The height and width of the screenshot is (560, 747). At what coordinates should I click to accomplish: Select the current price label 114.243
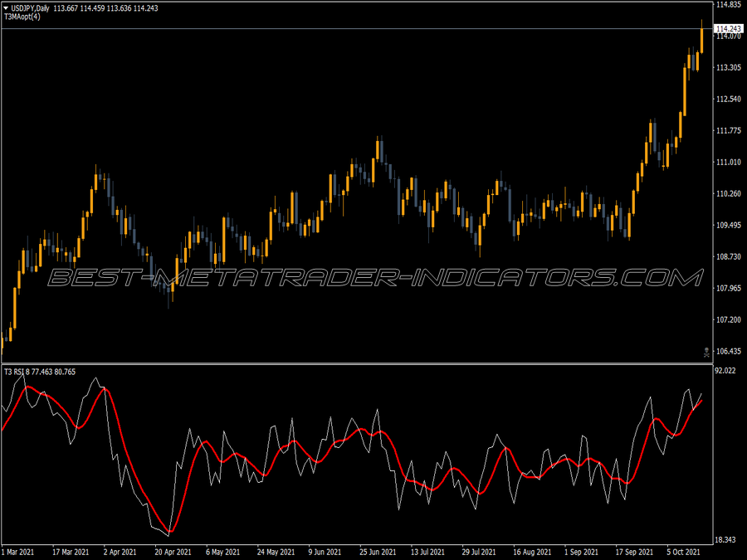point(729,28)
